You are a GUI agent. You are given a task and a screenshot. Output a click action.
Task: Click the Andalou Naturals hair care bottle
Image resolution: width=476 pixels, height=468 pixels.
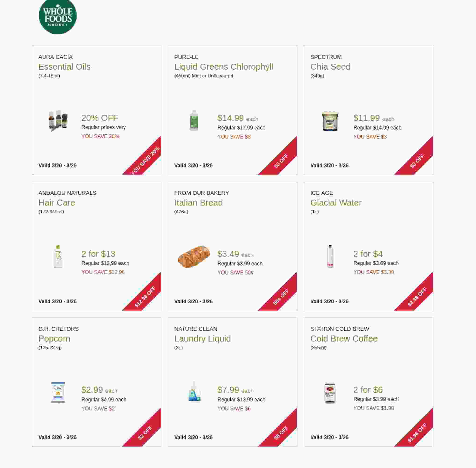58,256
